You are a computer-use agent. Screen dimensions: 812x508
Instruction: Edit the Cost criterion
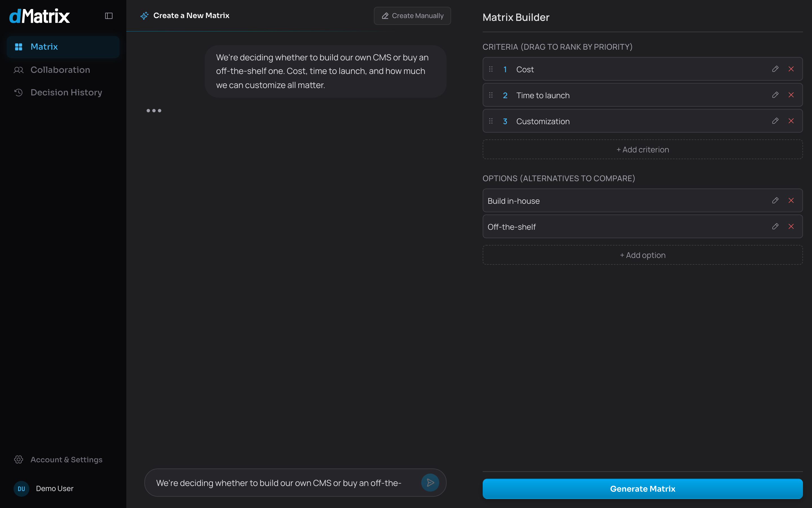775,69
